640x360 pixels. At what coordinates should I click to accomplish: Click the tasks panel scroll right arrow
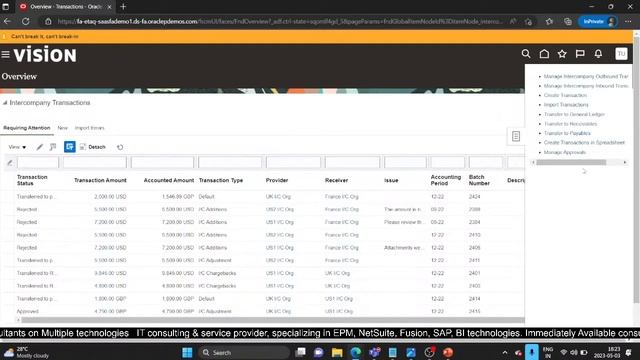(x=624, y=162)
